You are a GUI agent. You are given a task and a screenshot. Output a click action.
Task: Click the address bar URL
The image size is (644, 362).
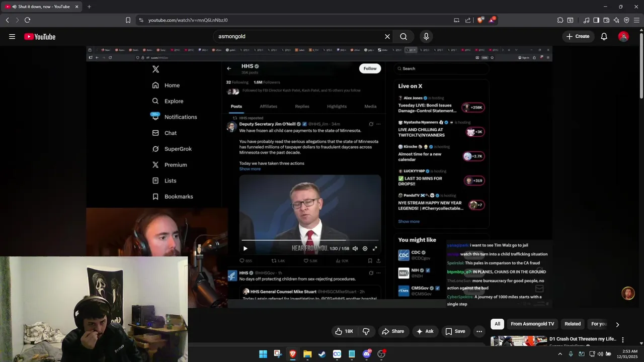pos(188,20)
